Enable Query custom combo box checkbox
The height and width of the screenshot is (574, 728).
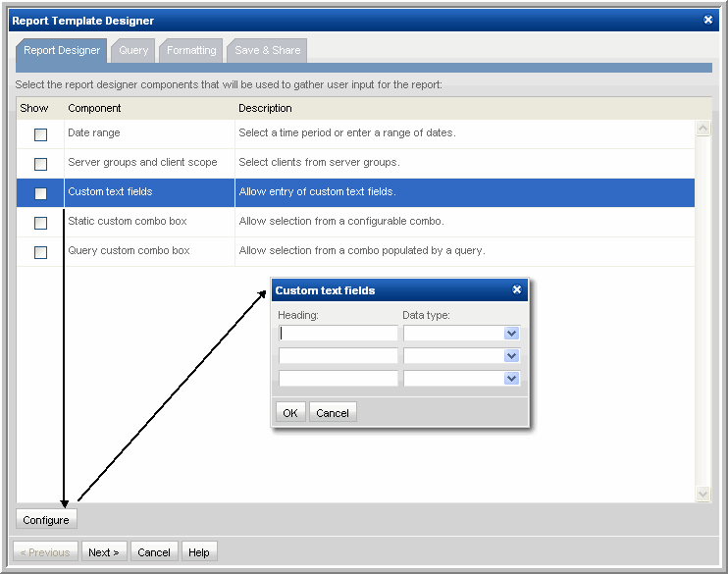[x=40, y=252]
